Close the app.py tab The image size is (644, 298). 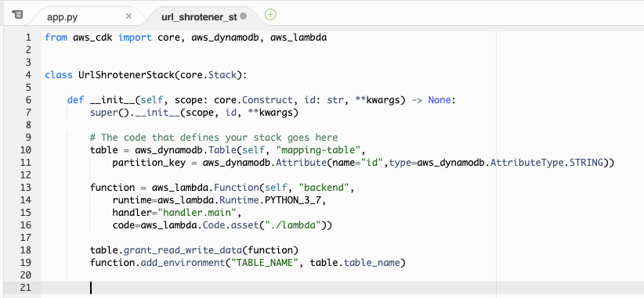click(x=128, y=16)
